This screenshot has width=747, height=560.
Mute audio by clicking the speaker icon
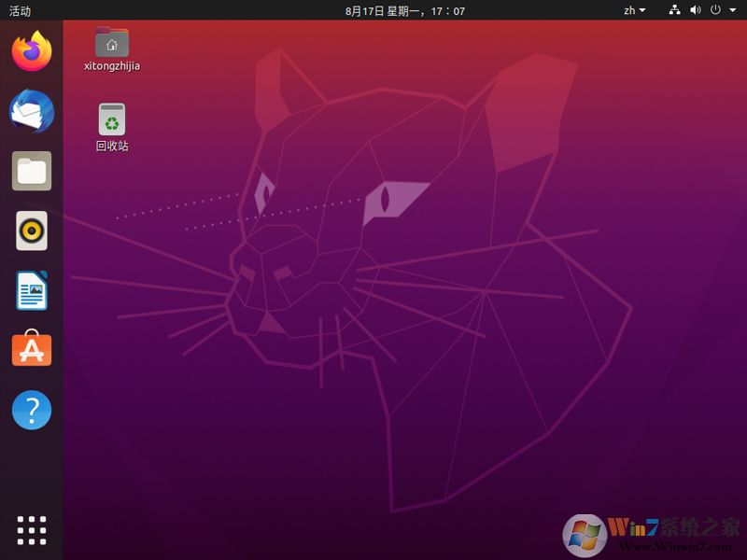pyautogui.click(x=694, y=10)
